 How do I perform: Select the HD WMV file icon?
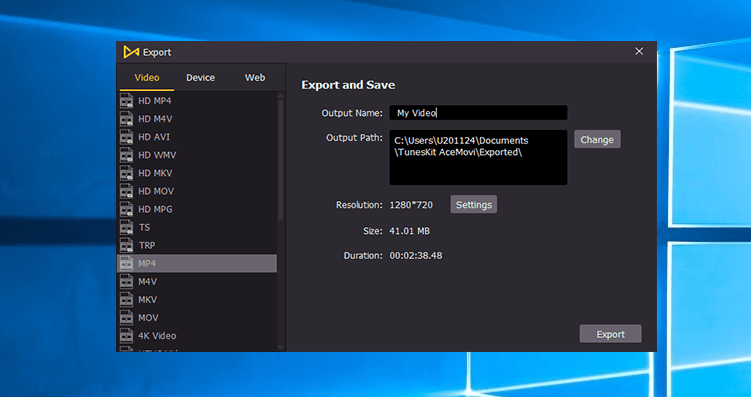pyautogui.click(x=126, y=155)
